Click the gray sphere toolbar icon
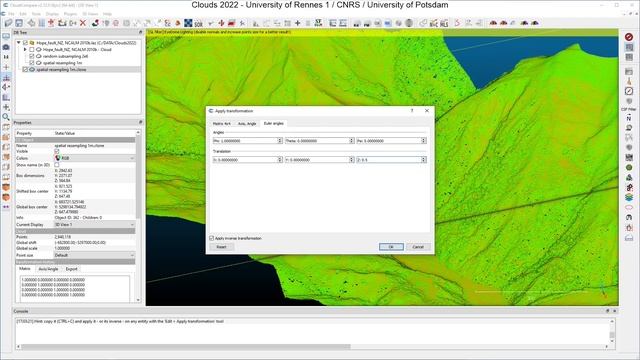The width and height of the screenshot is (640, 360). [x=409, y=23]
